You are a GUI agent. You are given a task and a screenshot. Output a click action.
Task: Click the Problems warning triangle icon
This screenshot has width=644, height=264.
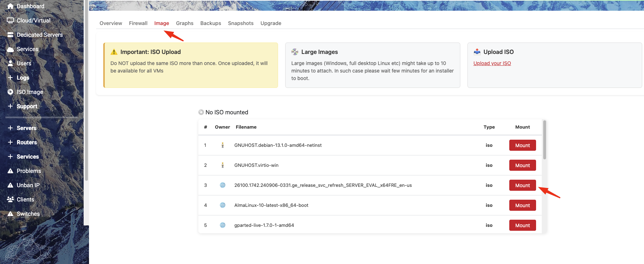click(x=10, y=171)
